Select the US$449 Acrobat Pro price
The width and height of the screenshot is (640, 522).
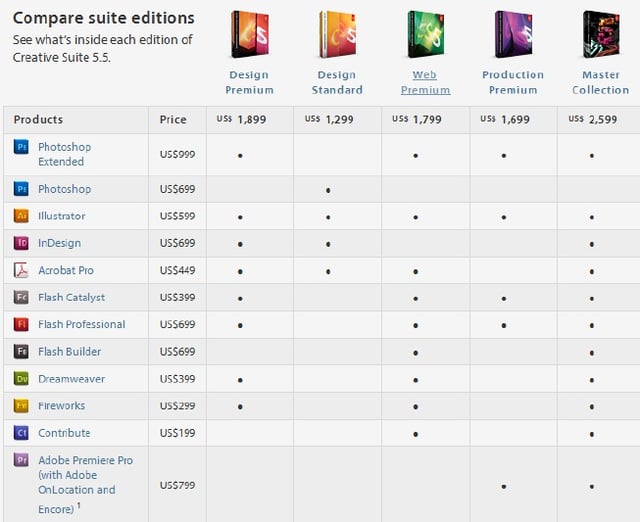tap(178, 270)
